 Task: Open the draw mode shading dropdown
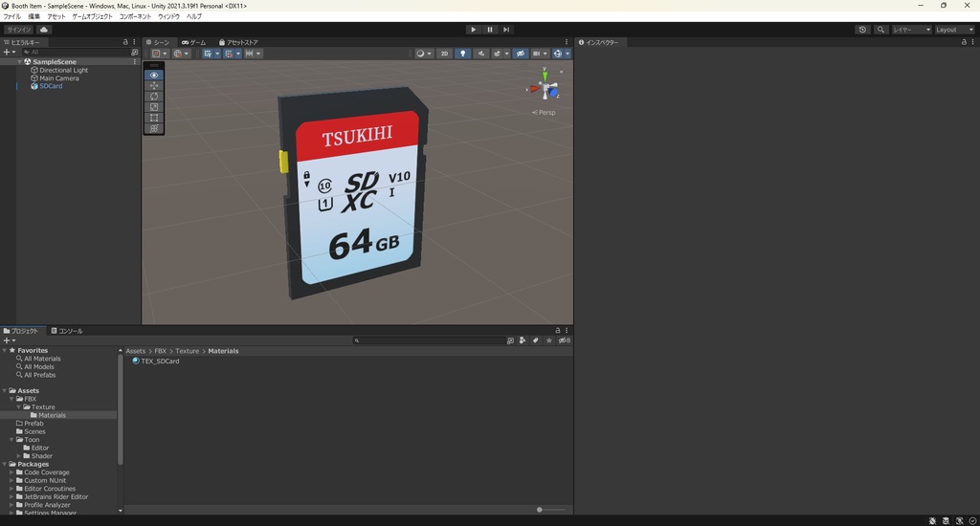(424, 54)
